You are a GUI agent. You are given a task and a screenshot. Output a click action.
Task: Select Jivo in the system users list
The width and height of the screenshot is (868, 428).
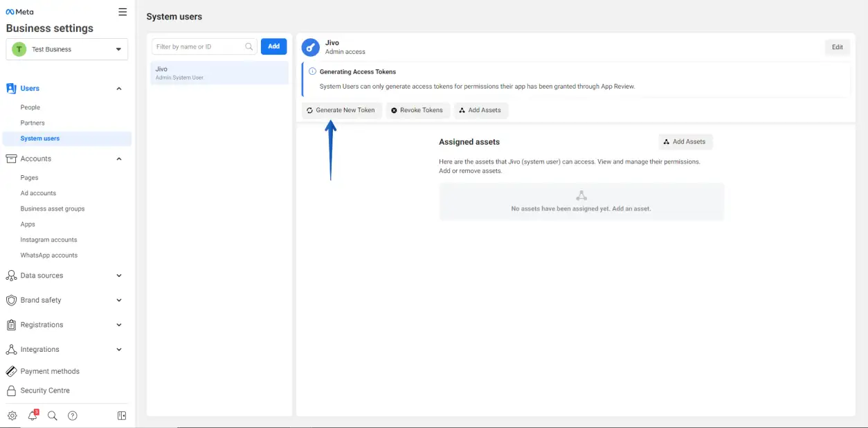[219, 73]
